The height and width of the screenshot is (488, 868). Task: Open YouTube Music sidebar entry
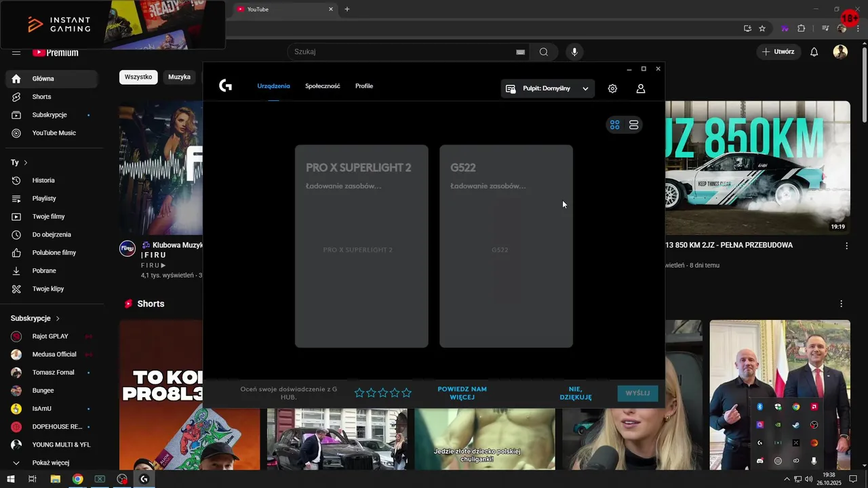pos(52,133)
